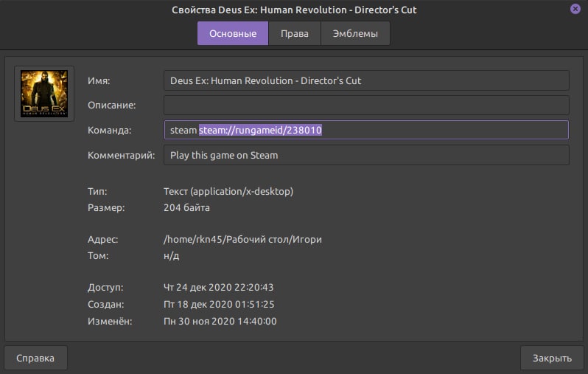
Task: Click the Имя input field
Action: (366, 80)
